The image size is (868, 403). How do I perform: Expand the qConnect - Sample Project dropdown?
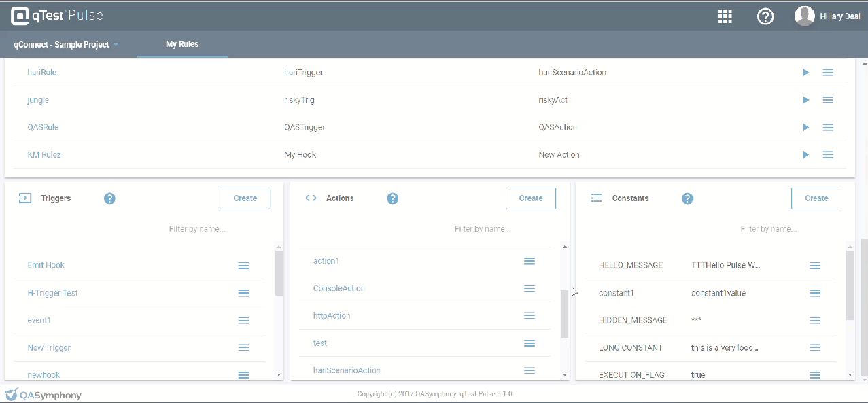tap(66, 45)
